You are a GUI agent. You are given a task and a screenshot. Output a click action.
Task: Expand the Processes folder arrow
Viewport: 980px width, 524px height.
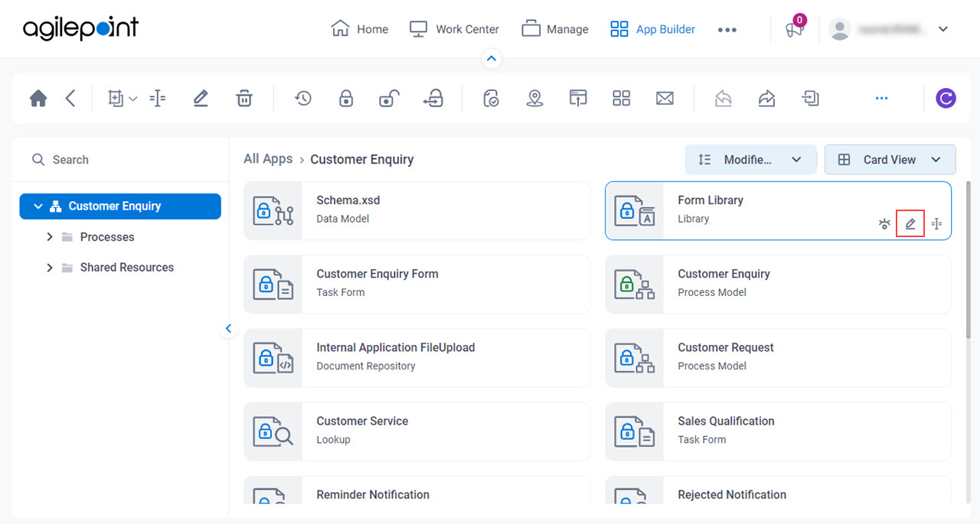[x=50, y=237]
